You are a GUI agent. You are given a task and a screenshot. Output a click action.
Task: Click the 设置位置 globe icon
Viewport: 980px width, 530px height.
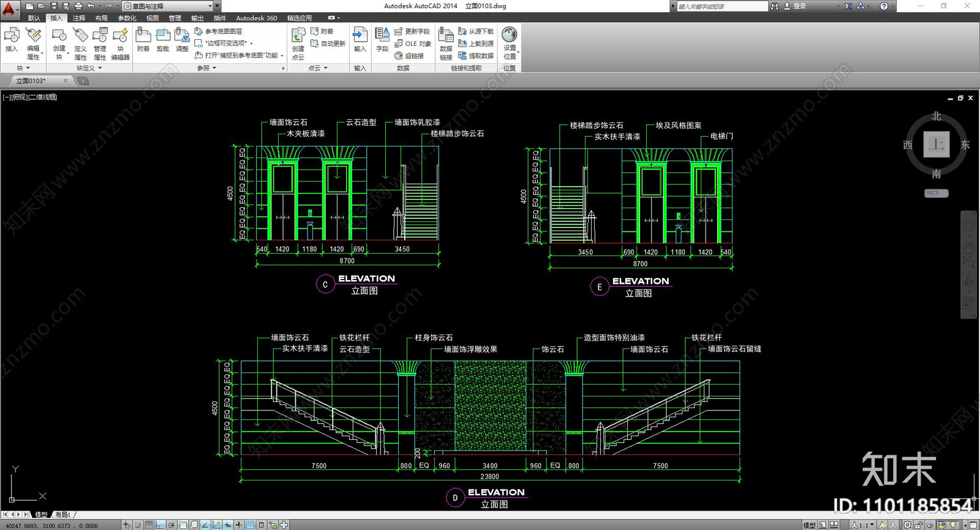click(x=510, y=43)
